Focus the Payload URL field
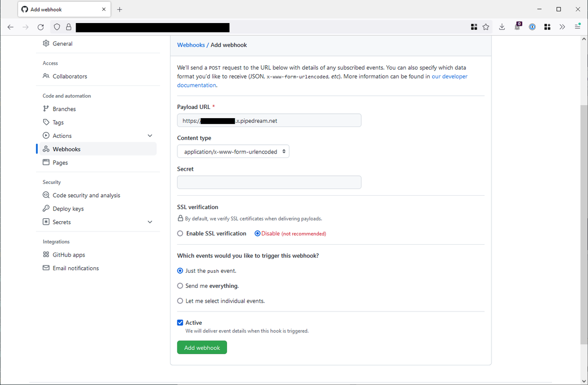This screenshot has height=385, width=588. pyautogui.click(x=269, y=121)
